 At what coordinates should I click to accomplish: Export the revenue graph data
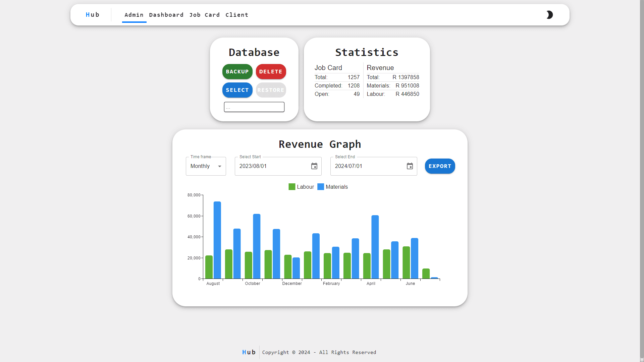pos(440,166)
